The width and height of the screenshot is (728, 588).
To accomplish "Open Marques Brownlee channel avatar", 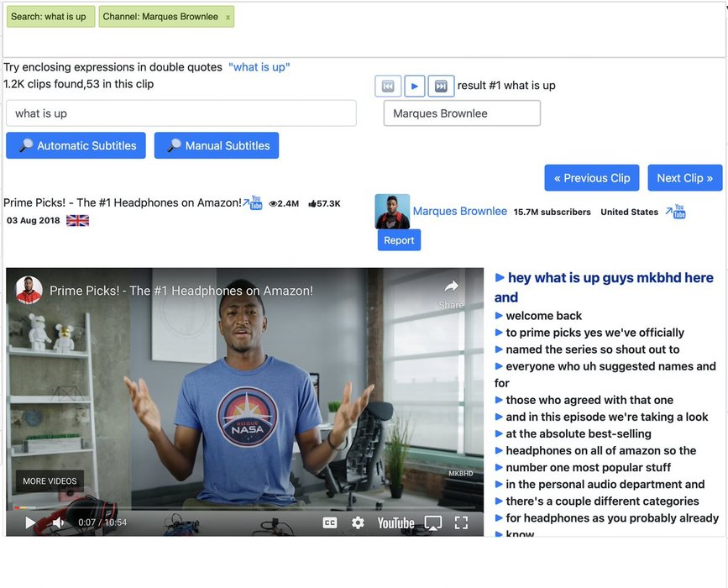I will coord(392,212).
